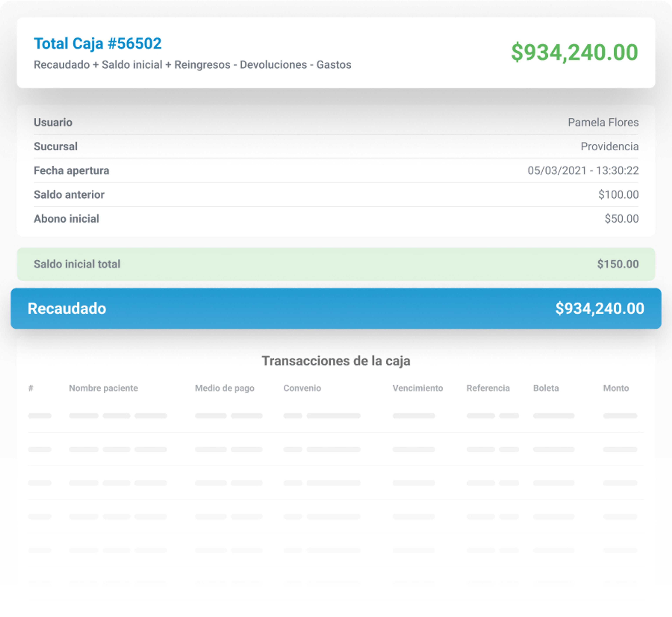
Task: Click the blue Recaudado banner label
Action: point(67,308)
